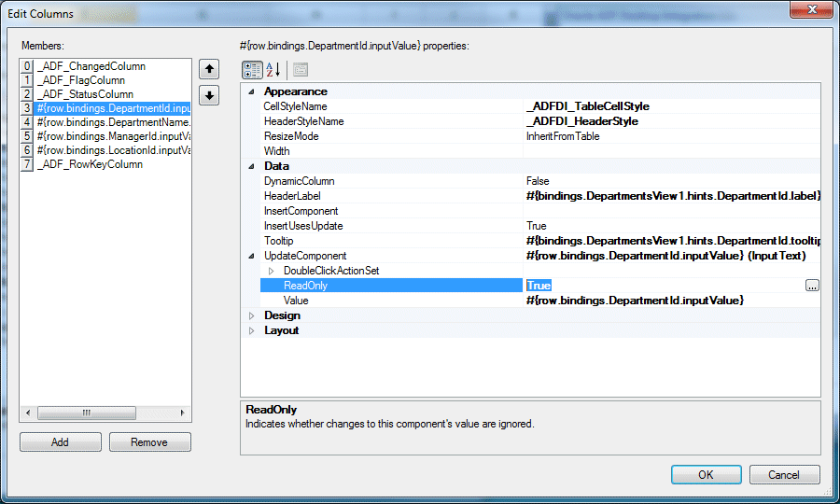Click the _ADFDI_HeaderStyle value

click(582, 121)
